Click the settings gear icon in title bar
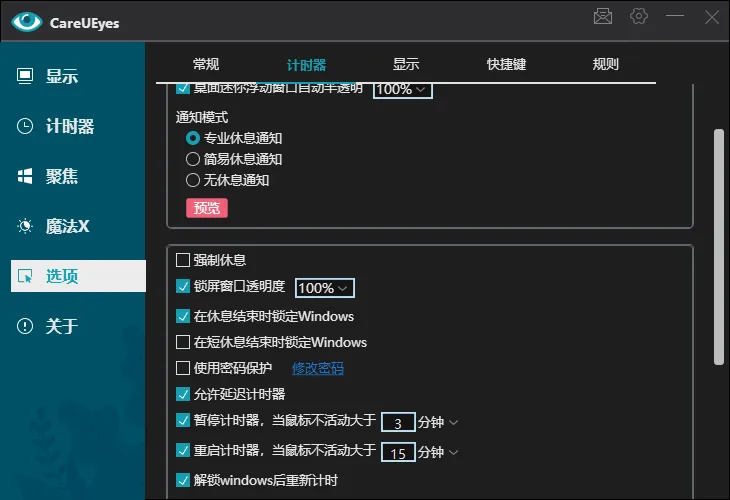The width and height of the screenshot is (730, 500). pyautogui.click(x=639, y=16)
